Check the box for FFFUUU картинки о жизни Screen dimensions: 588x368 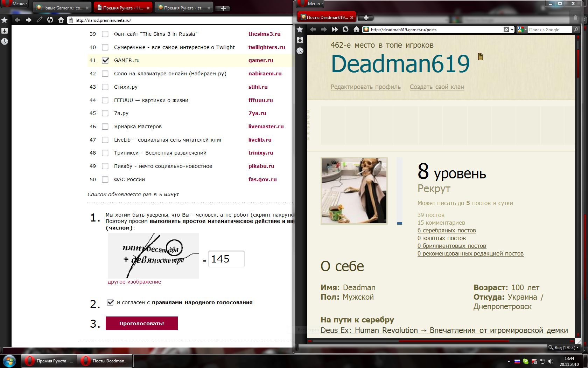pos(105,100)
